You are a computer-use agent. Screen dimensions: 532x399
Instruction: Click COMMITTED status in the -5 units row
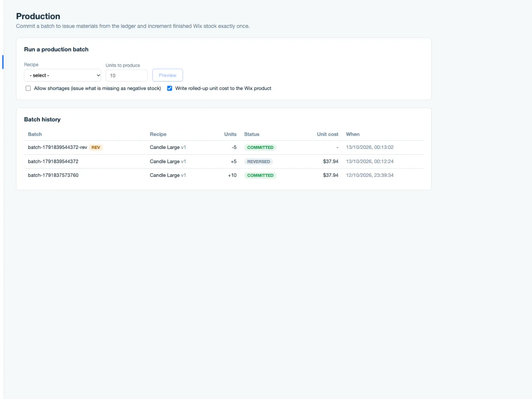tap(260, 147)
